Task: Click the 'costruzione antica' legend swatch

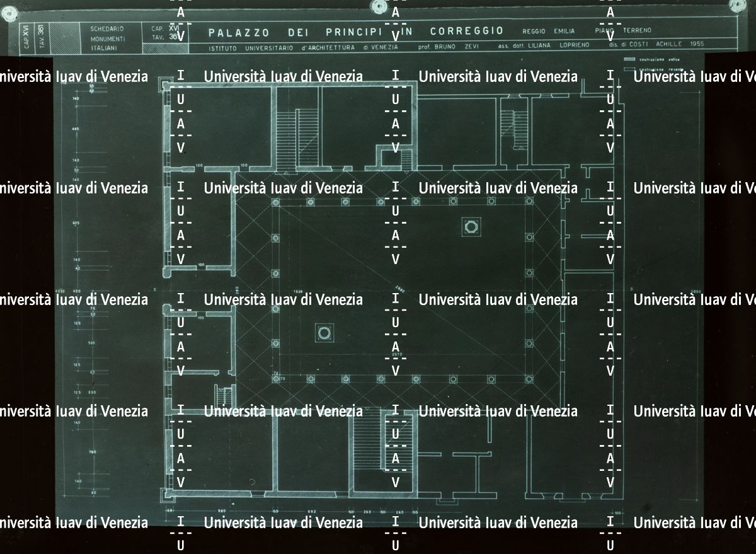Action: click(631, 59)
